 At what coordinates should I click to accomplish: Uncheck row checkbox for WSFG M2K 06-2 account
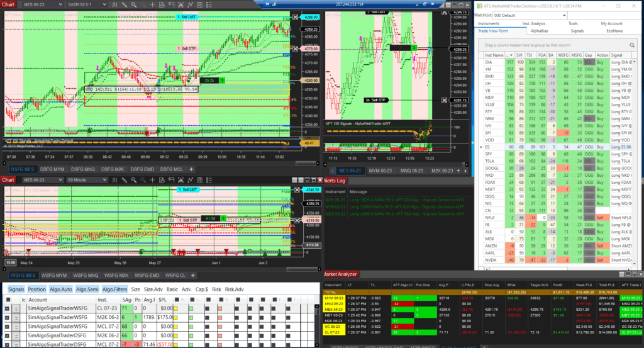(7, 317)
